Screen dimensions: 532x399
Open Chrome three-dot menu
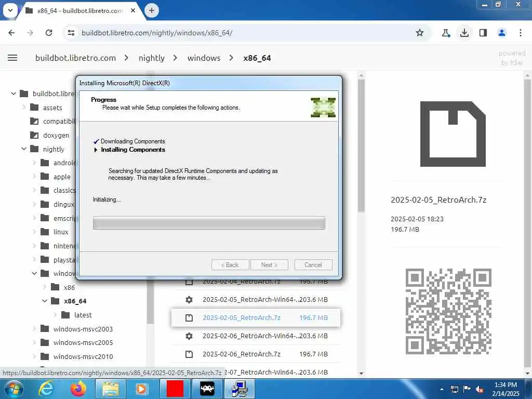521,33
